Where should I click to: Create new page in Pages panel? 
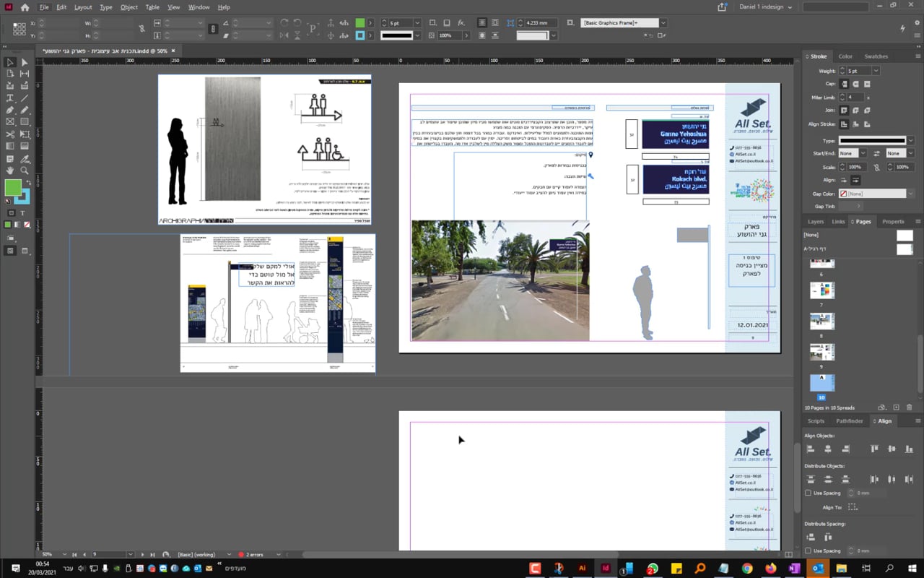(x=896, y=407)
